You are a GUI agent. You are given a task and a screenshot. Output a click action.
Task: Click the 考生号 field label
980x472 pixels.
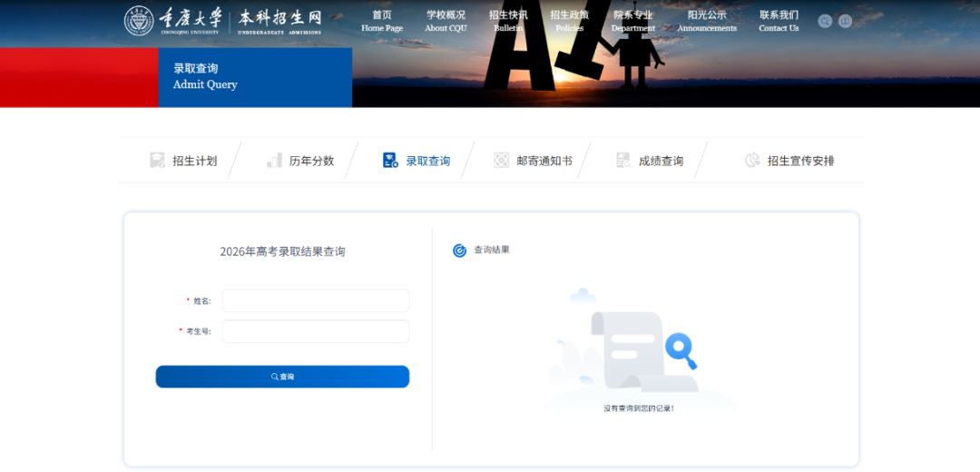coord(199,331)
